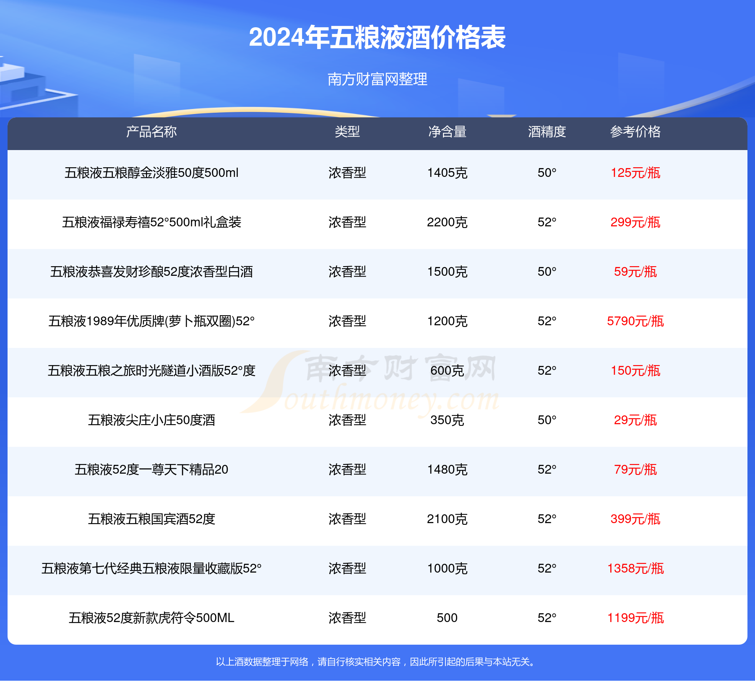
Task: Click the price 1358元/瓶
Action: pos(635,568)
